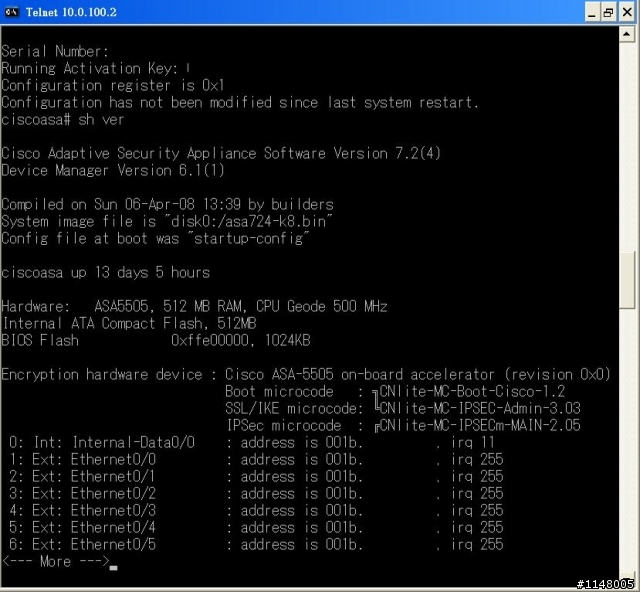Image resolution: width=640 pixels, height=592 pixels.
Task: Click the vertical scrollbar thumb
Action: 627,280
